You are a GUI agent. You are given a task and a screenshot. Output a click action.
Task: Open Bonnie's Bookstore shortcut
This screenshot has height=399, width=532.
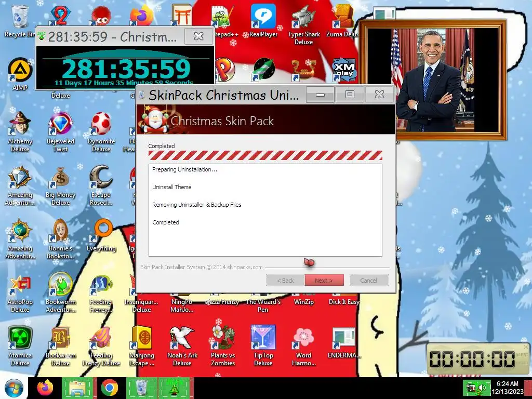(x=60, y=239)
